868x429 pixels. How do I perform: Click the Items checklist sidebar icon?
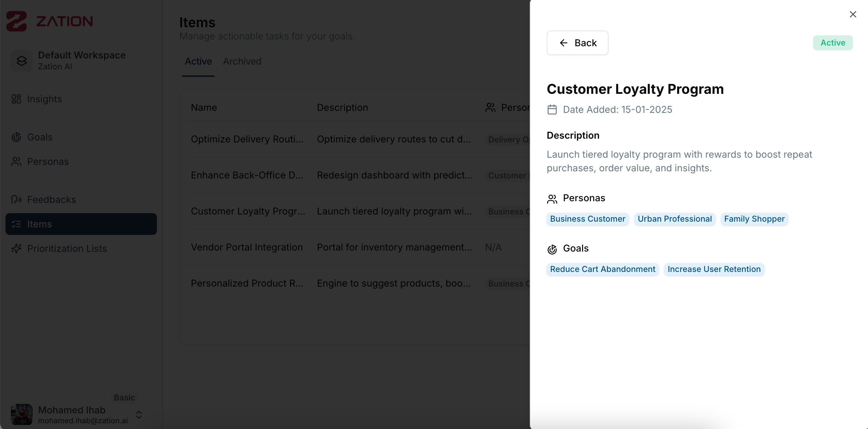click(x=16, y=224)
